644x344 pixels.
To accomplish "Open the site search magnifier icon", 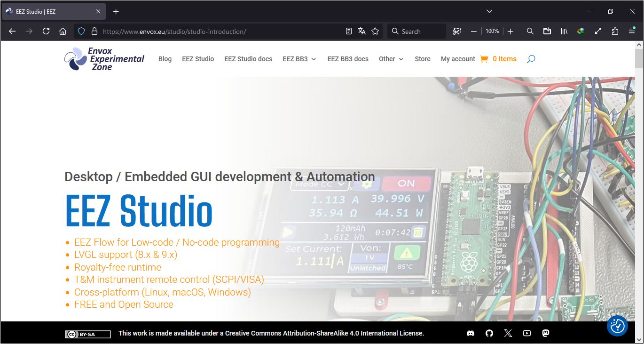I will point(531,59).
